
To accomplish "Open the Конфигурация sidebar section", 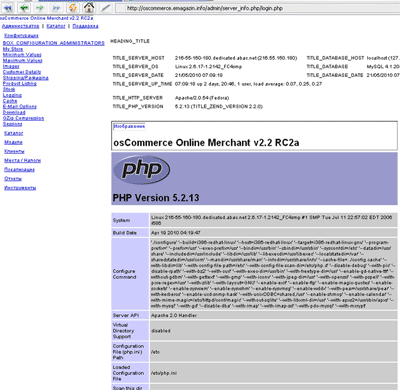I will pyautogui.click(x=21, y=35).
